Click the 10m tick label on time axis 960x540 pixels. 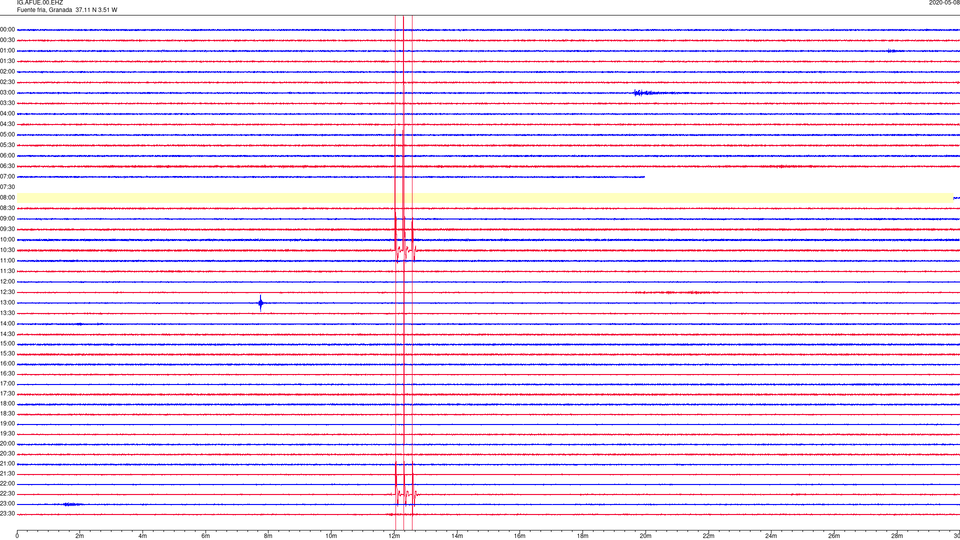coord(331,536)
